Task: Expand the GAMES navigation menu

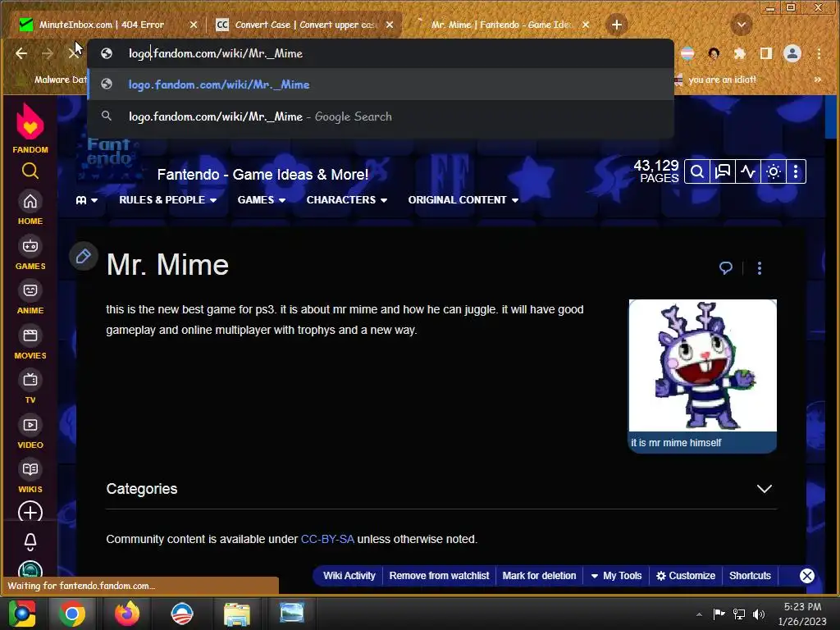Action: pyautogui.click(x=262, y=200)
